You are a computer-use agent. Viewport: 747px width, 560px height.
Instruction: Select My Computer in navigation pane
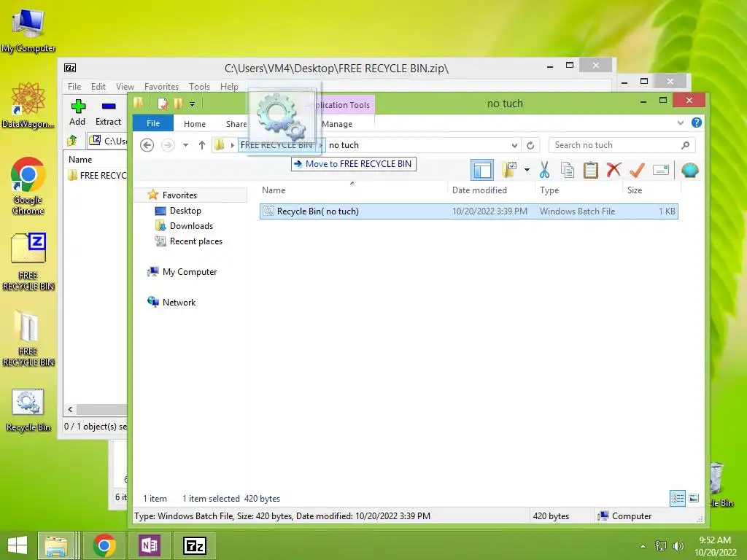(x=190, y=272)
